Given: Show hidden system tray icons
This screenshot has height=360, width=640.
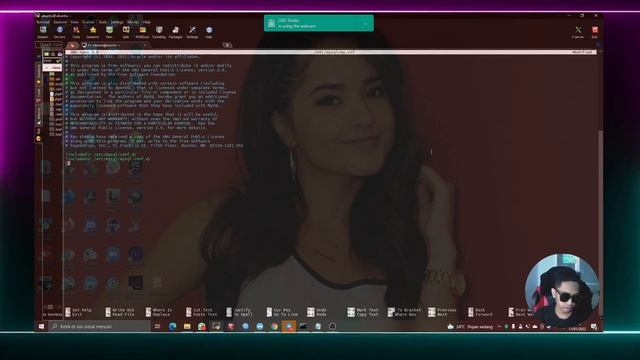Looking at the screenshot, I should point(499,327).
